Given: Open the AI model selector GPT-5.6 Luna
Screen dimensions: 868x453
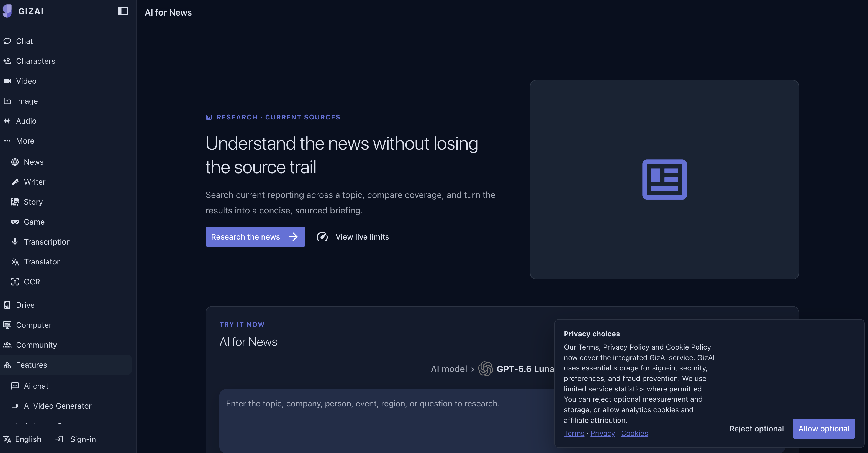Looking at the screenshot, I should coord(492,369).
